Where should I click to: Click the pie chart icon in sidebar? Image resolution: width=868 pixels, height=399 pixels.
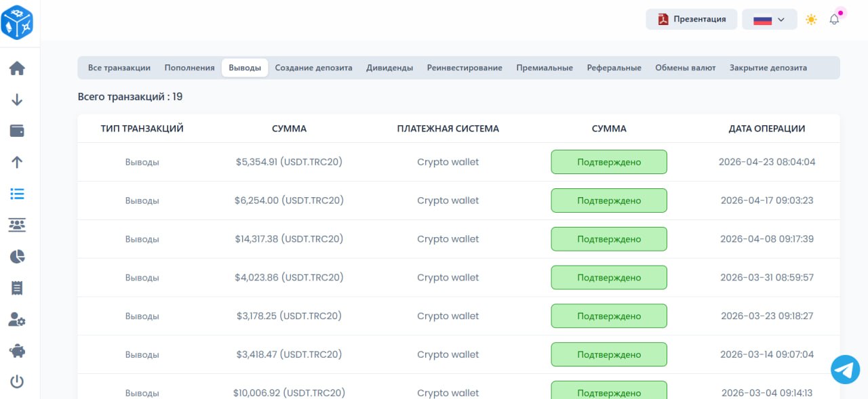[x=17, y=256]
